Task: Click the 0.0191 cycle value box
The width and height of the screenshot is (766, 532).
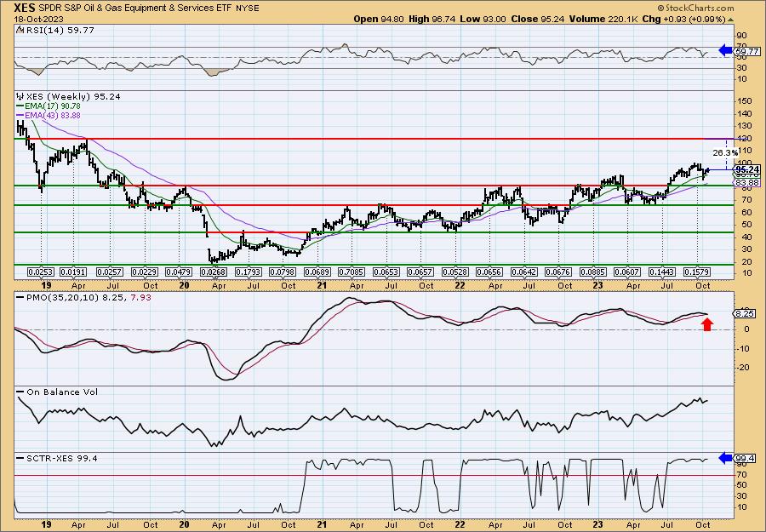Action: [x=74, y=272]
